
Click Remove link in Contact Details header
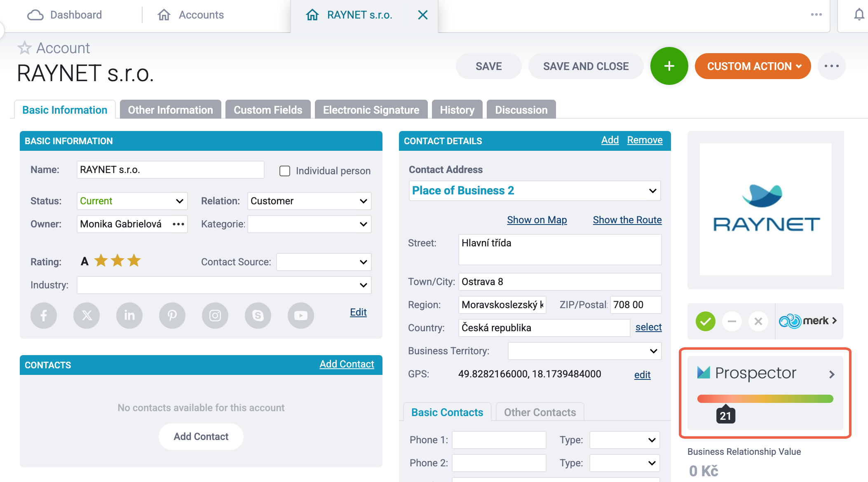tap(645, 140)
